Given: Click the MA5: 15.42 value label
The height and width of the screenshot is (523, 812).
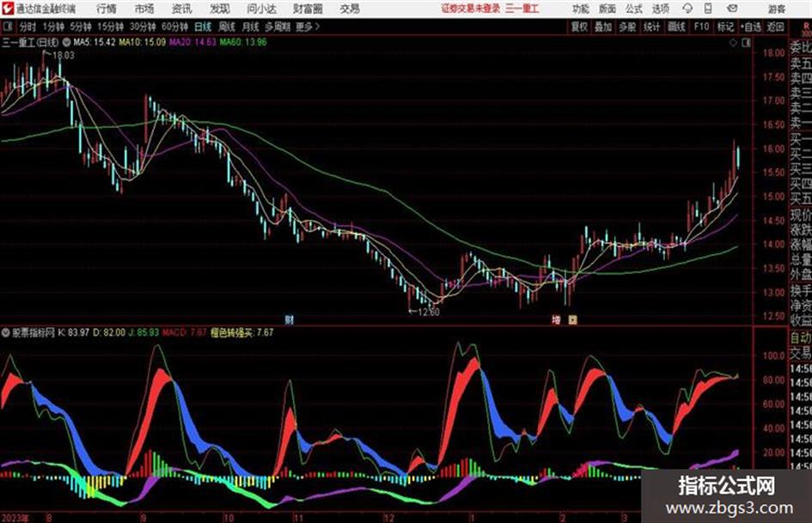Looking at the screenshot, I should [95, 42].
